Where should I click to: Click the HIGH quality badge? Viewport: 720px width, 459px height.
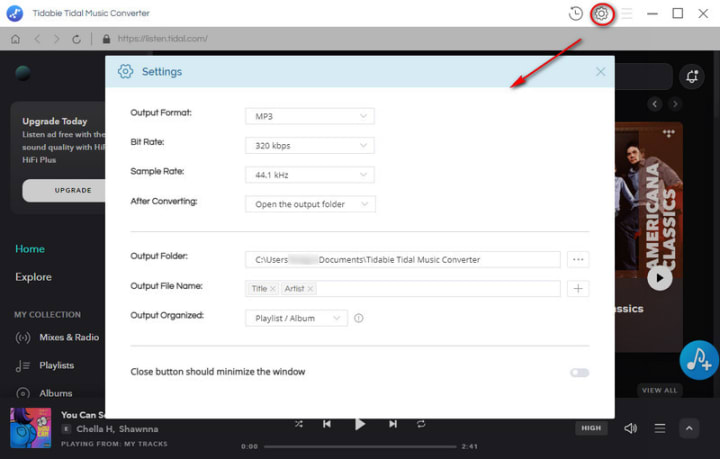591,428
